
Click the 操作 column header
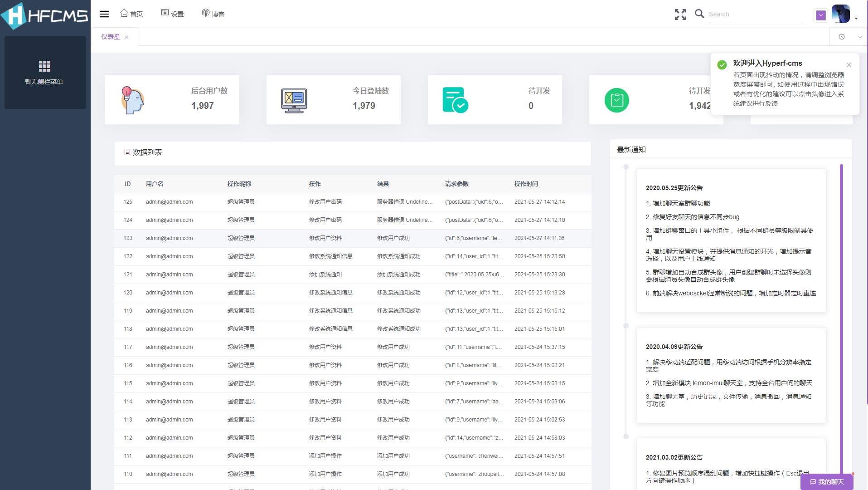click(x=315, y=184)
